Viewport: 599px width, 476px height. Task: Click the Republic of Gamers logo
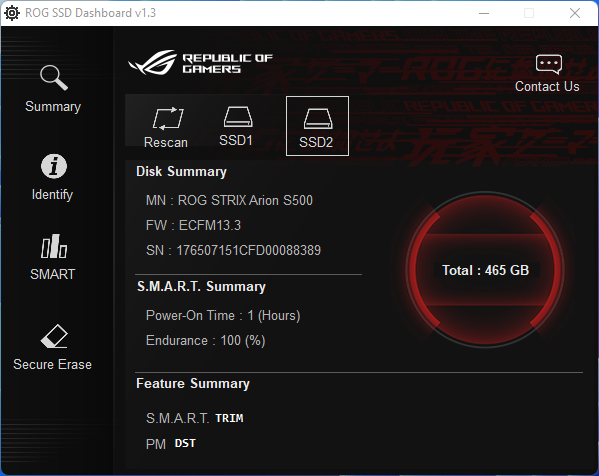200,63
